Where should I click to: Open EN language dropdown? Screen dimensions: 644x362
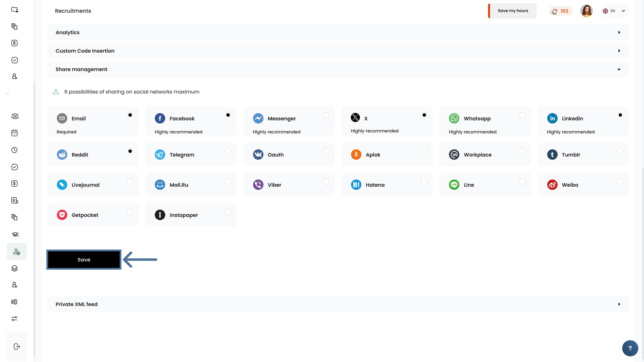click(614, 11)
